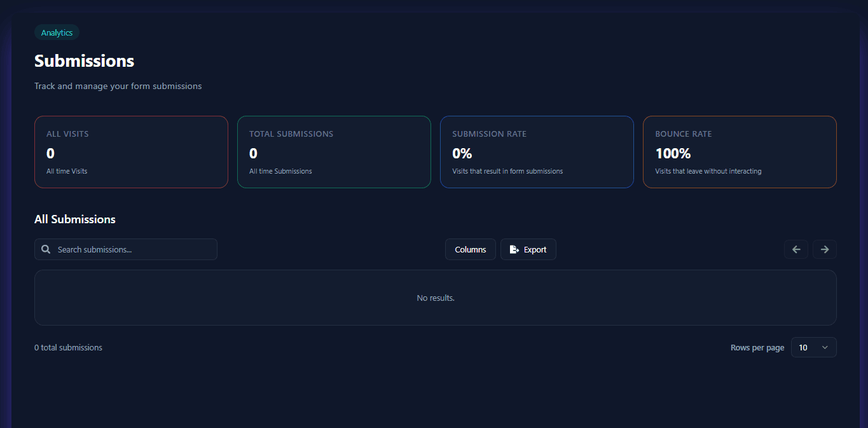The height and width of the screenshot is (428, 868).
Task: Click the Export button
Action: point(528,249)
